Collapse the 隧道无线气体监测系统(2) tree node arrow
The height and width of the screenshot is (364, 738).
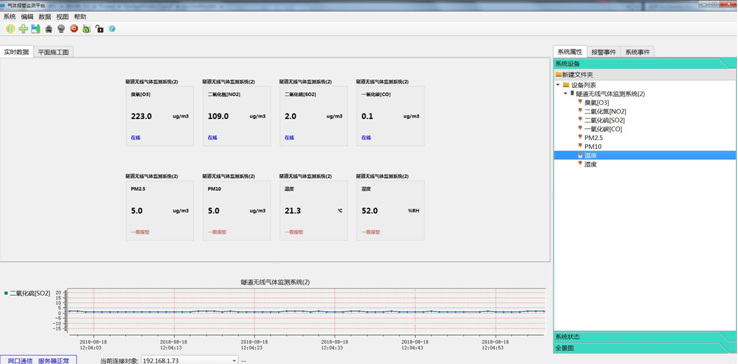coord(566,94)
